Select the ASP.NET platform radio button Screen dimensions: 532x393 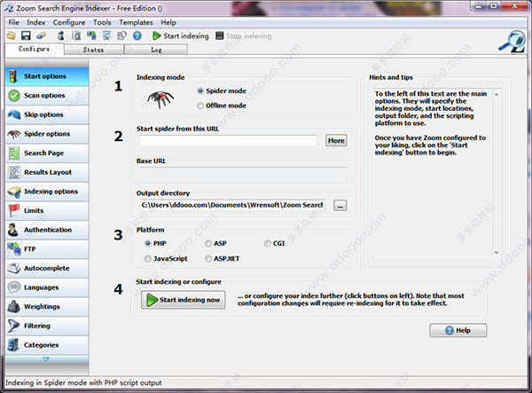(x=208, y=259)
